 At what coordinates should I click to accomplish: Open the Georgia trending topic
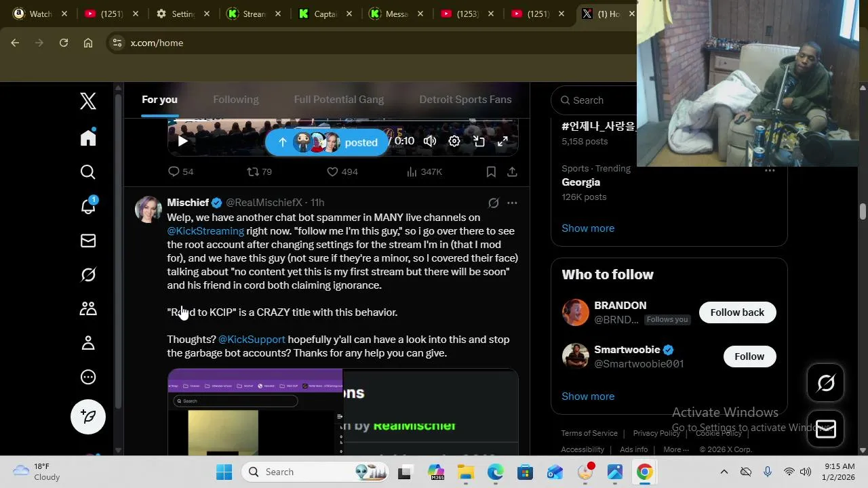[581, 182]
